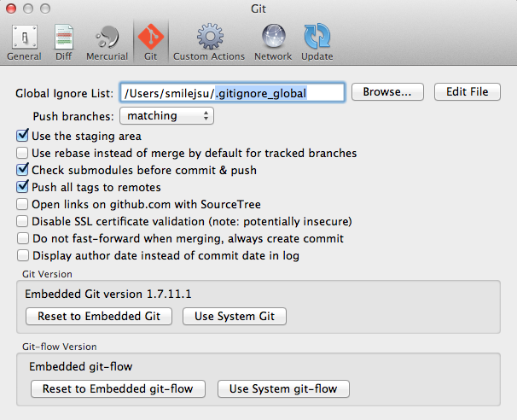The width and height of the screenshot is (517, 420).
Task: Enable Open links on github.com with SourceTree
Action: coord(22,204)
